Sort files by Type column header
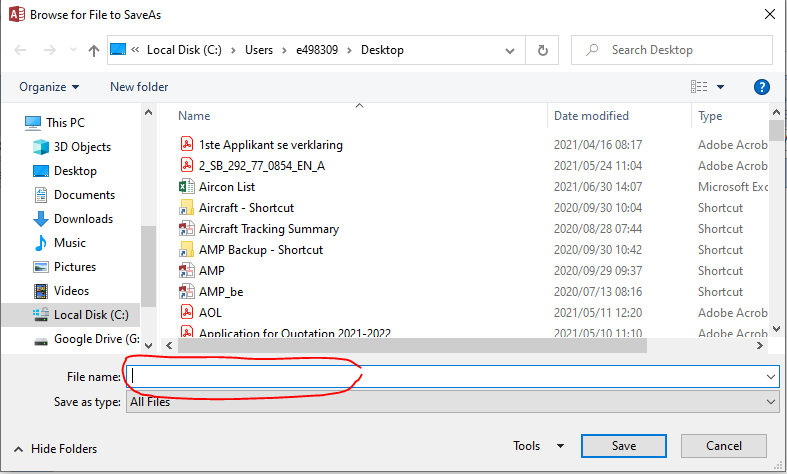This screenshot has height=474, width=787. tap(710, 116)
